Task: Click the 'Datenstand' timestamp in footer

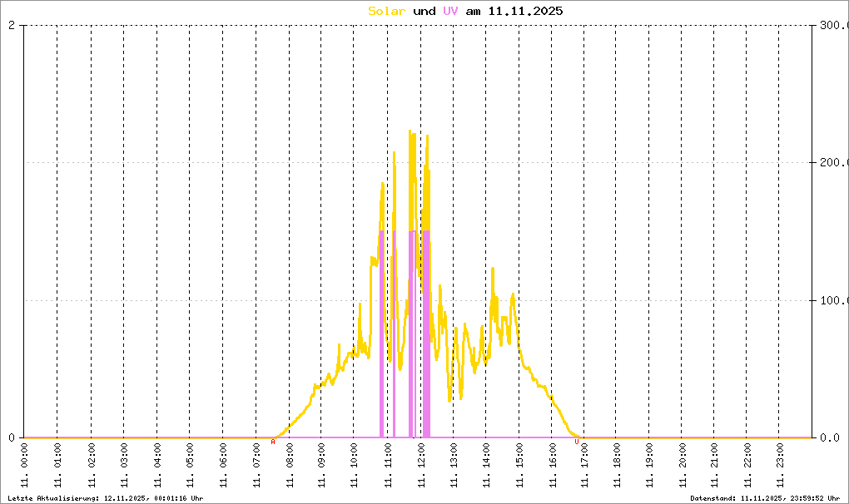Action: tap(765, 497)
